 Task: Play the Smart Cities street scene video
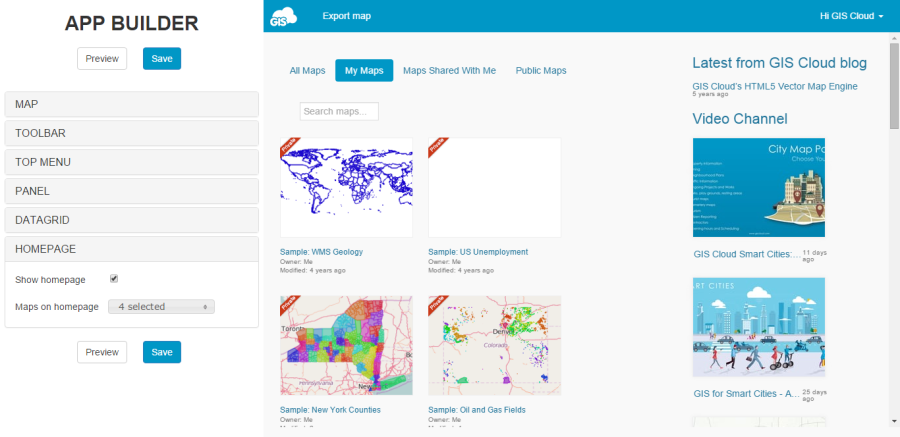click(x=759, y=327)
